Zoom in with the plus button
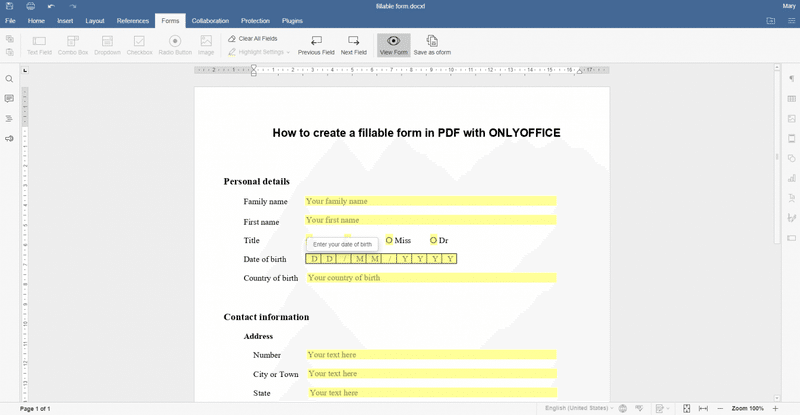 tap(776, 408)
